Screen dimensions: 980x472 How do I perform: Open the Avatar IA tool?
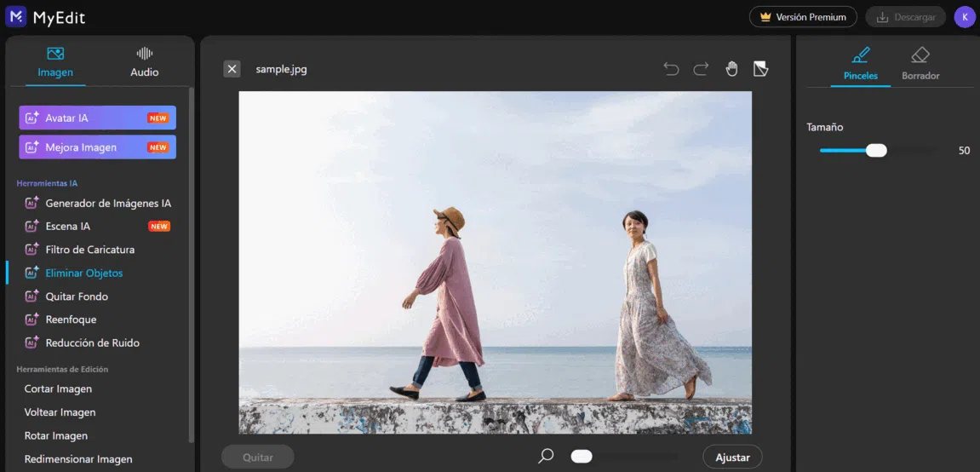pyautogui.click(x=97, y=118)
